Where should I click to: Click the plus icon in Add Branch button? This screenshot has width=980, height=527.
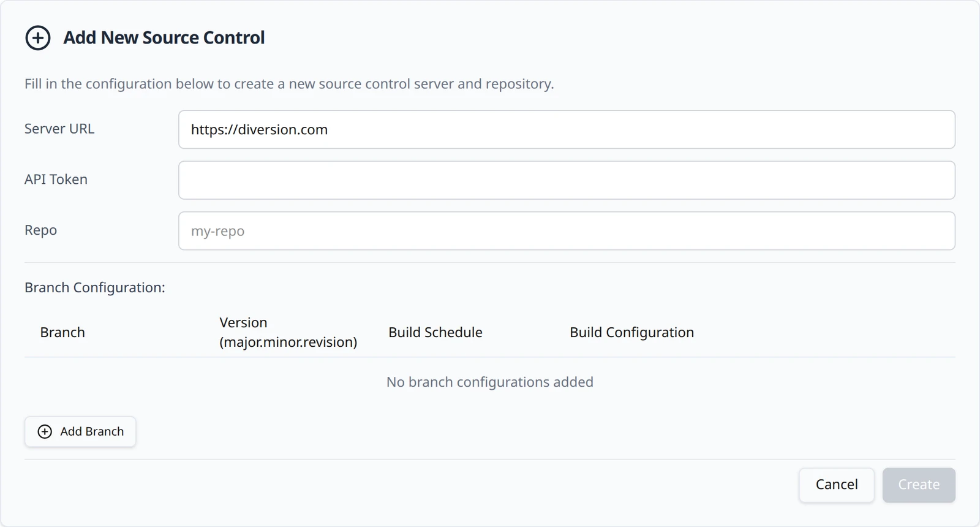click(45, 431)
